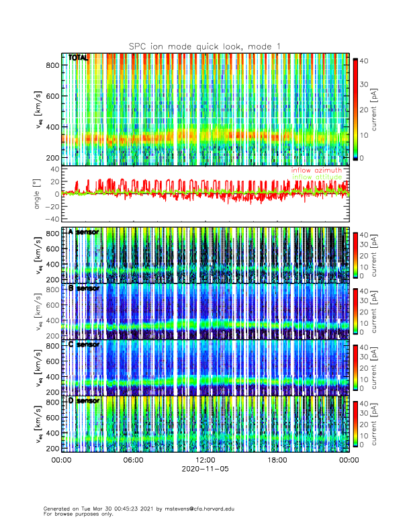411x532 pixels.
Task: Click the plot title 'SPC ion mode quick look'
Action: pyautogui.click(x=205, y=46)
